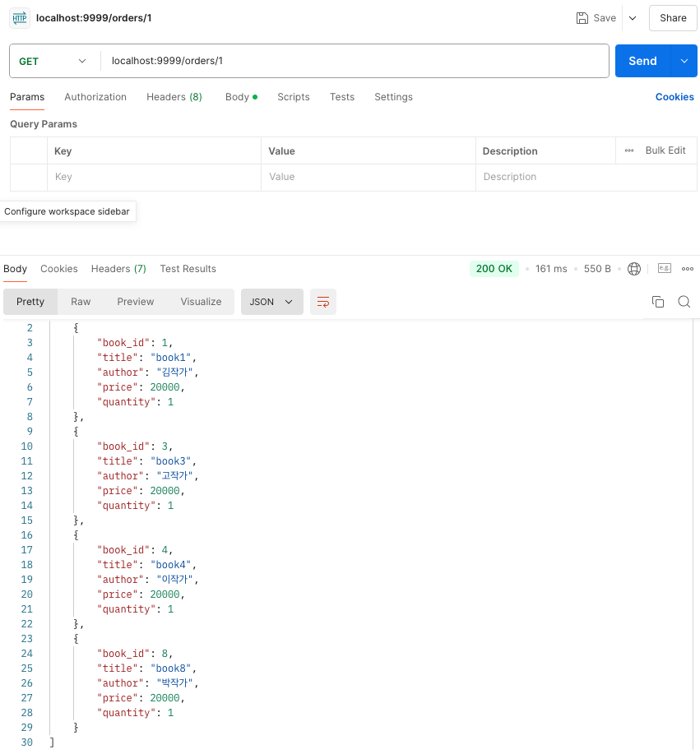700x754 pixels.
Task: Copy the response body with the copy icon
Action: pyautogui.click(x=658, y=302)
